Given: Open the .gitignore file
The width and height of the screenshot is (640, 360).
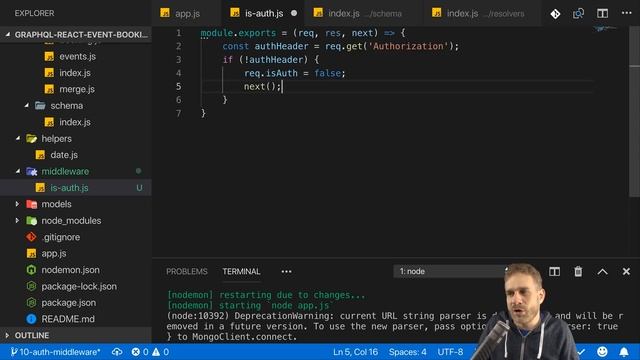Looking at the screenshot, I should (61, 237).
